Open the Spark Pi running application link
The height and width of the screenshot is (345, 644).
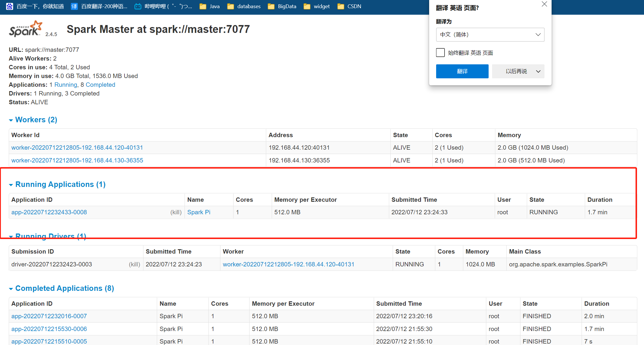tap(199, 212)
